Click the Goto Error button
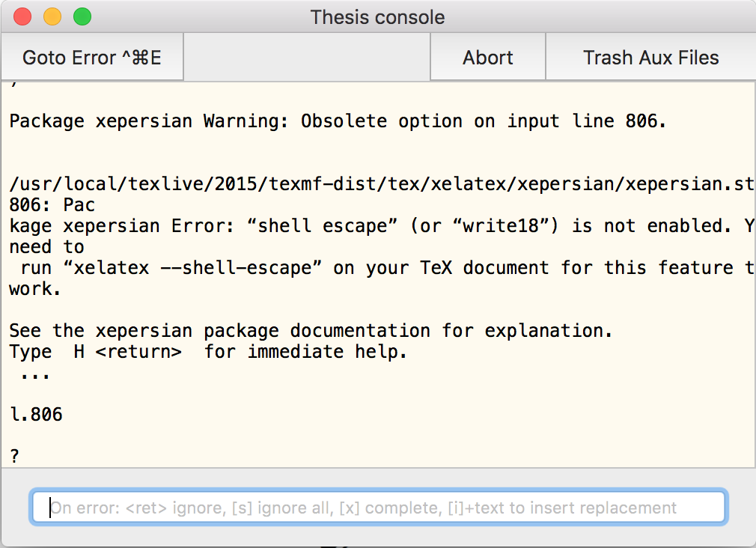The height and width of the screenshot is (548, 756). coord(91,58)
